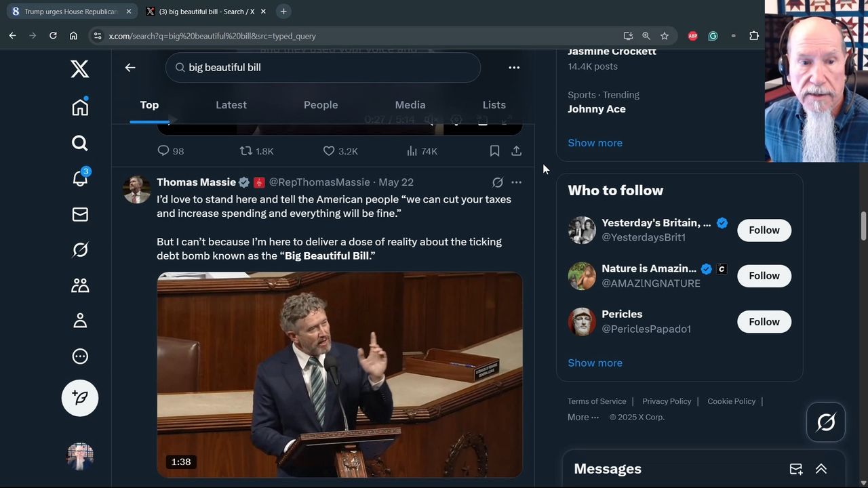The height and width of the screenshot is (488, 868).
Task: Click the repost icon showing 1.8K
Action: click(x=247, y=151)
